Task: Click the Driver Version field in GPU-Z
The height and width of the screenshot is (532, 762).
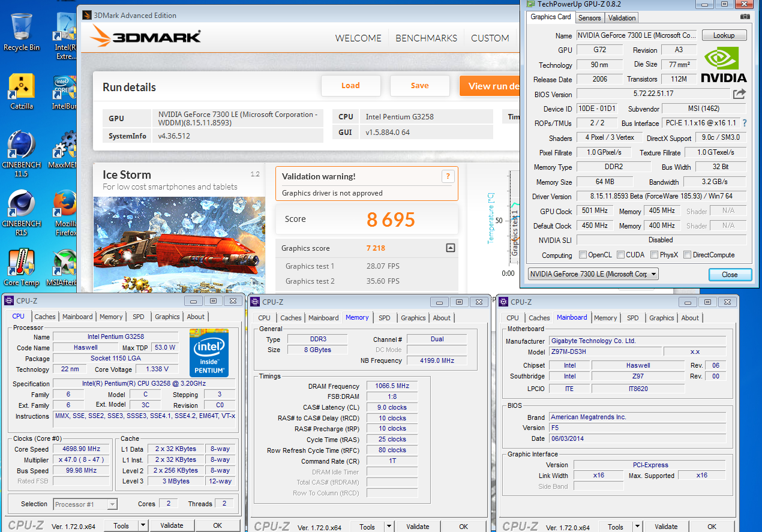Action: [x=661, y=196]
